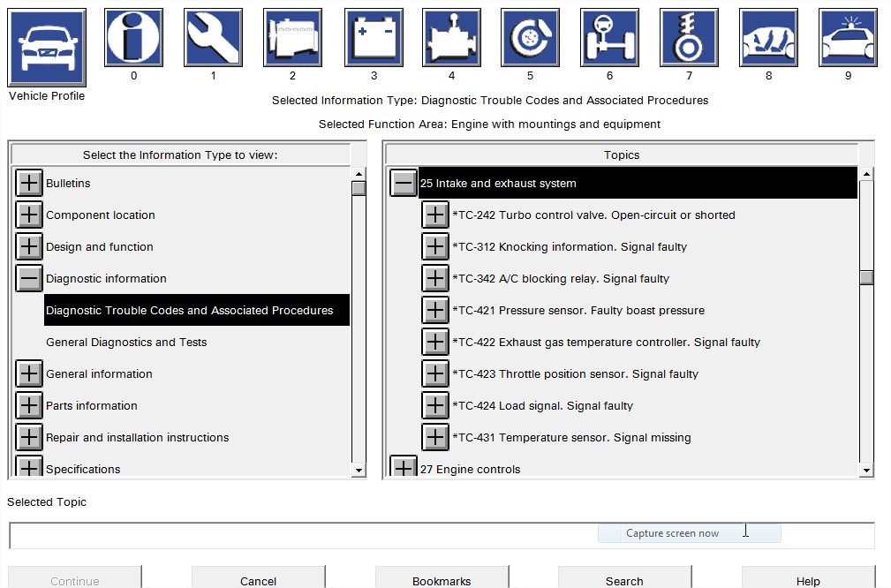
Task: Select Repair and installation instructions label
Action: pos(138,437)
